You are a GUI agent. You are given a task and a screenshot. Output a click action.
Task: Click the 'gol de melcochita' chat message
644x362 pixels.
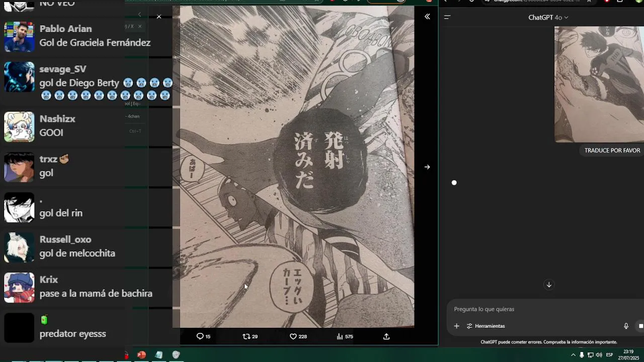[77, 253]
